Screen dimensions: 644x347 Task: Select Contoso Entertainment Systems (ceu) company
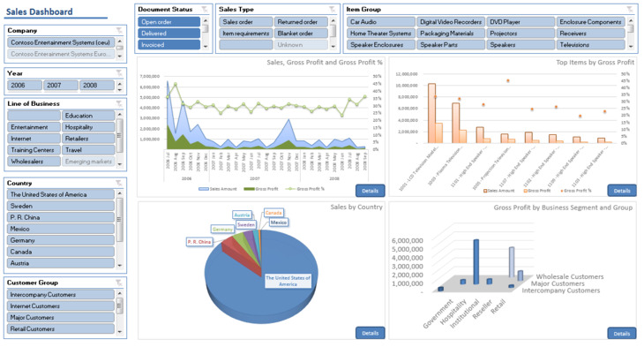pos(61,42)
